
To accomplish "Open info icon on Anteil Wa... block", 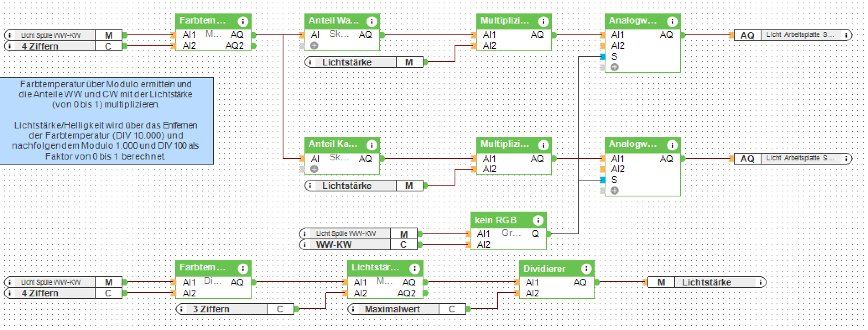I will point(372,21).
